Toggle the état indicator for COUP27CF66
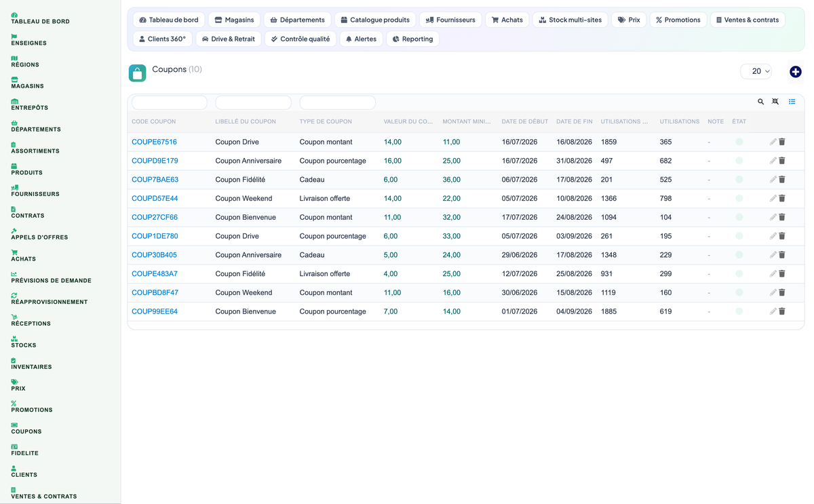This screenshot has height=504, width=814. (739, 217)
